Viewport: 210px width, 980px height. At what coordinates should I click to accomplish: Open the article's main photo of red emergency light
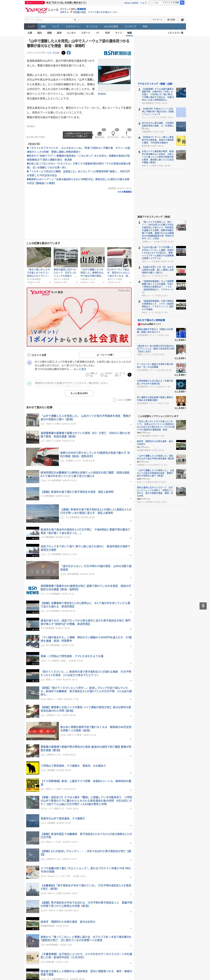point(114,75)
